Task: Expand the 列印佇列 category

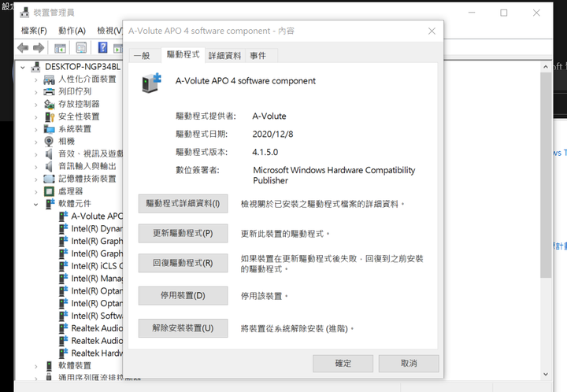Action: click(x=35, y=92)
